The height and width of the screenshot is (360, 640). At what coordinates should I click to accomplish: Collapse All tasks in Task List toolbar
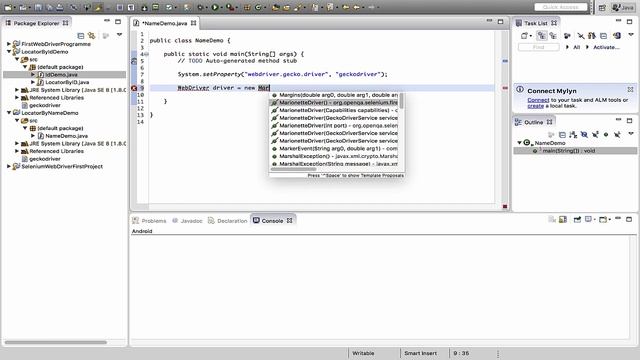point(604,36)
